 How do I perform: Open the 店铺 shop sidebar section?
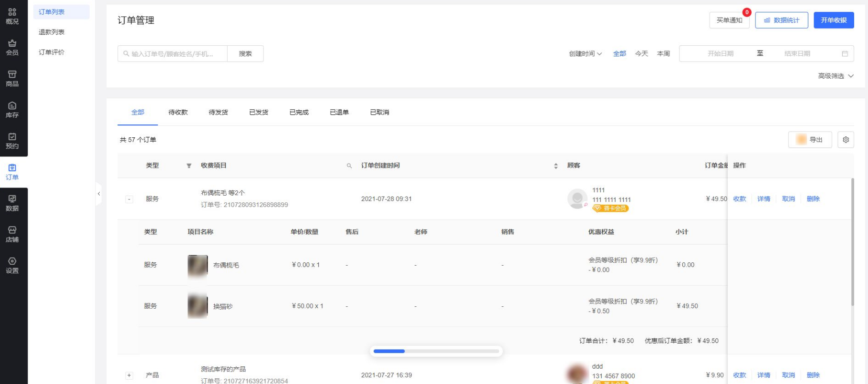(x=12, y=235)
